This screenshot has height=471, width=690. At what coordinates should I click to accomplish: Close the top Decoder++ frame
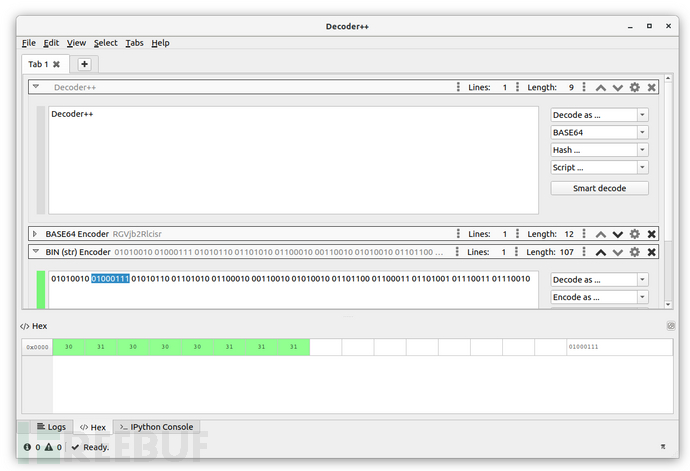pyautogui.click(x=652, y=87)
